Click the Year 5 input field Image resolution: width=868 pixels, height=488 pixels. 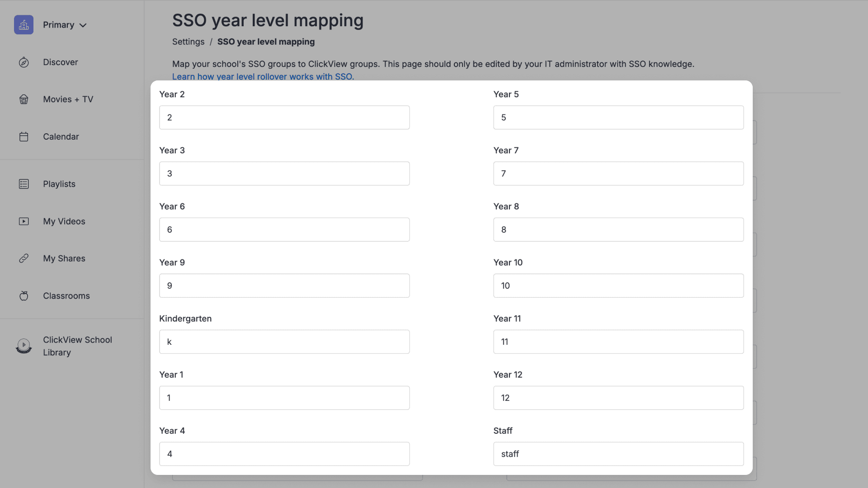618,117
